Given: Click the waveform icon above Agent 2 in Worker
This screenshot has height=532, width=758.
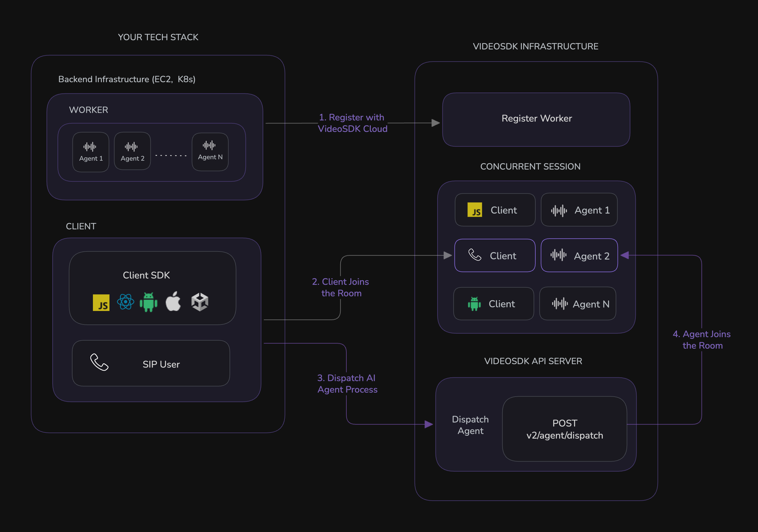Looking at the screenshot, I should pyautogui.click(x=131, y=147).
